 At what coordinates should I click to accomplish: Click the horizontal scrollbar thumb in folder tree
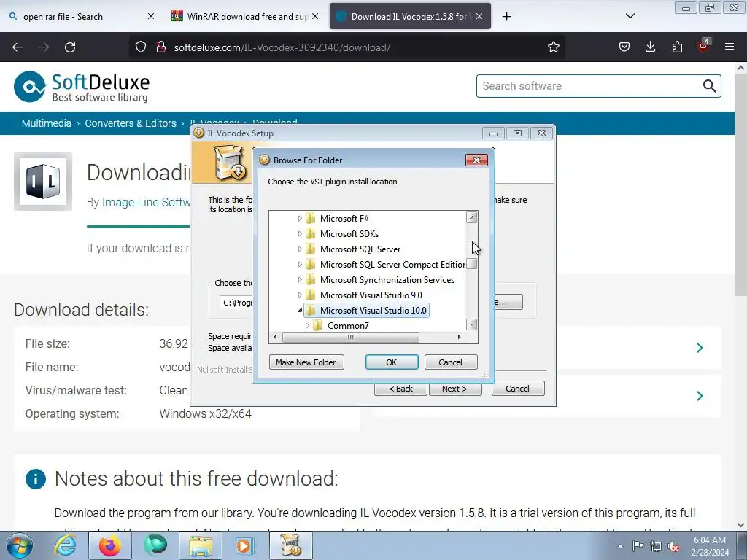point(351,337)
